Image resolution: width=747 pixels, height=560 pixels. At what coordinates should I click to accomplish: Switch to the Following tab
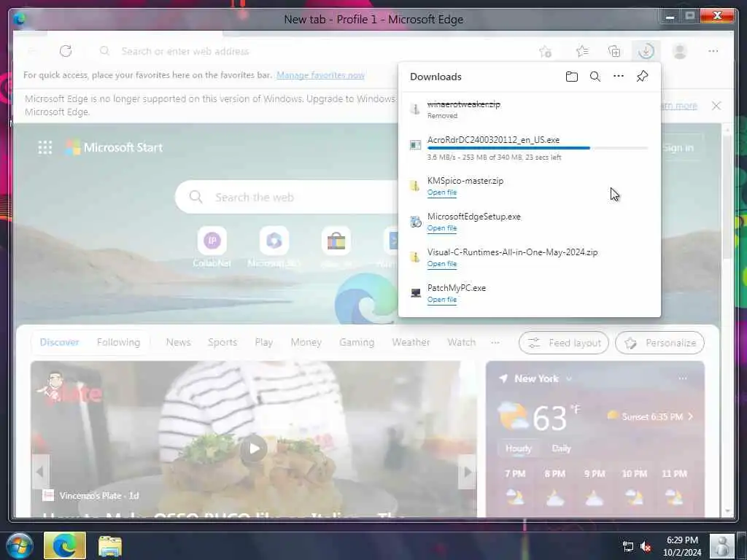click(x=119, y=343)
